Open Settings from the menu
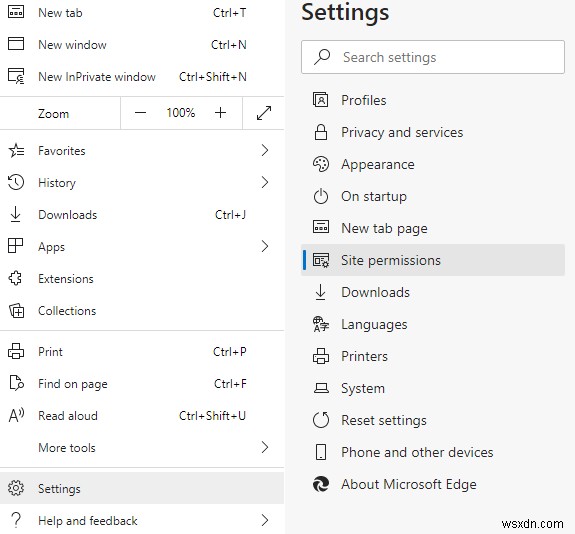Screen dimensions: 575x534 [x=142, y=488]
